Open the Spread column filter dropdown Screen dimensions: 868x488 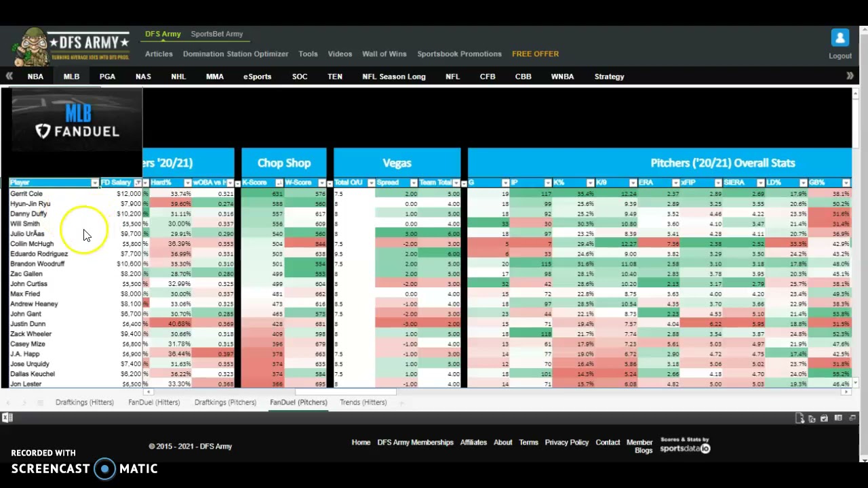click(414, 183)
